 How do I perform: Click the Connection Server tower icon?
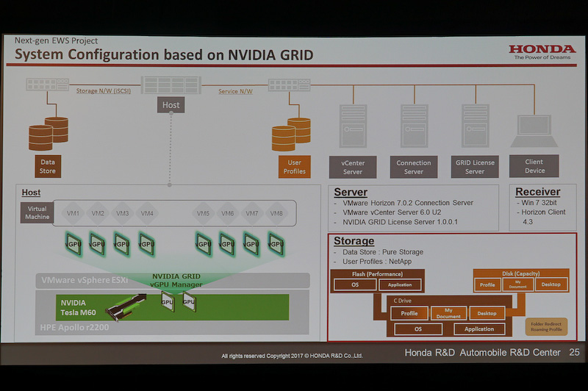click(x=414, y=126)
